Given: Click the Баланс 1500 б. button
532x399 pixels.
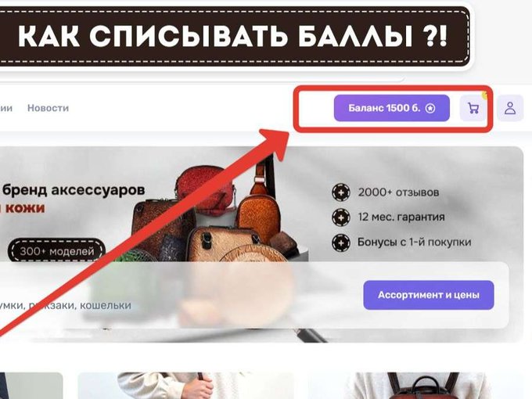Looking at the screenshot, I should 392,108.
